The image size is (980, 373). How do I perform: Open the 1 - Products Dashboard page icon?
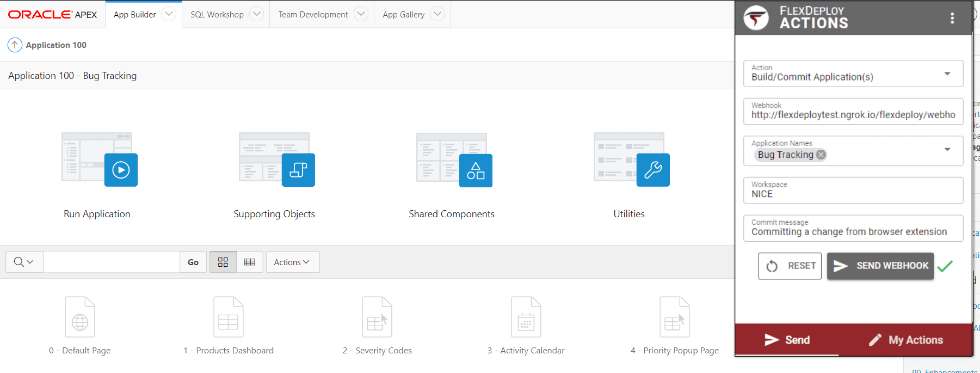click(x=229, y=317)
